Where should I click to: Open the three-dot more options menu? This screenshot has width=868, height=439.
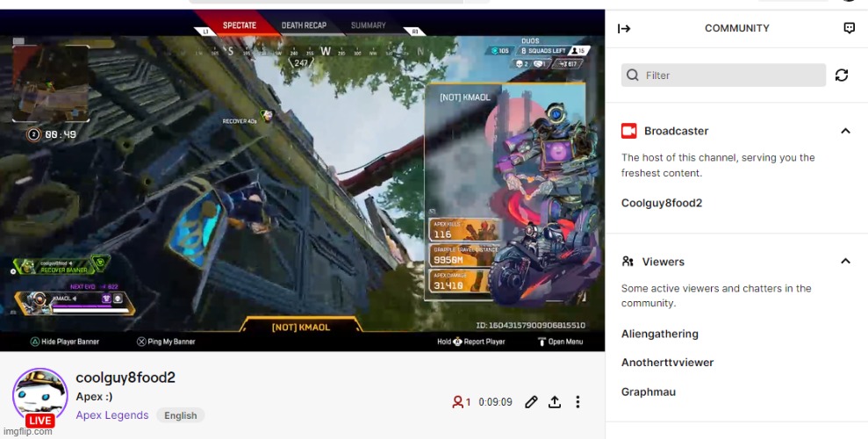[577, 402]
